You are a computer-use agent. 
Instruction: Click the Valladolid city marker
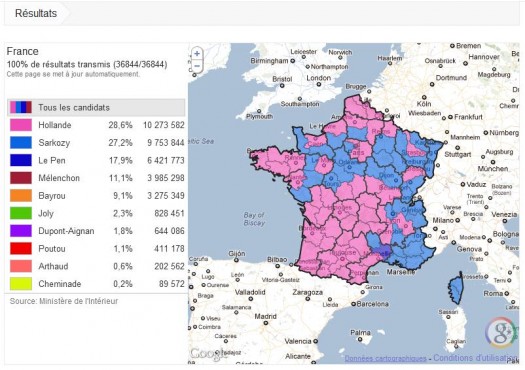[x=250, y=299]
